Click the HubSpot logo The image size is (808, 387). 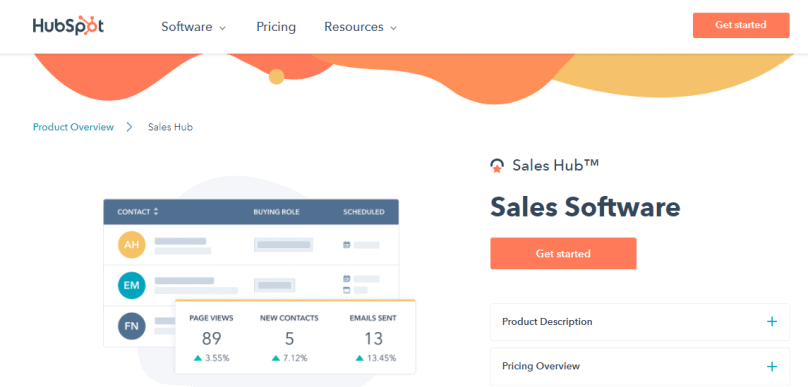click(68, 26)
